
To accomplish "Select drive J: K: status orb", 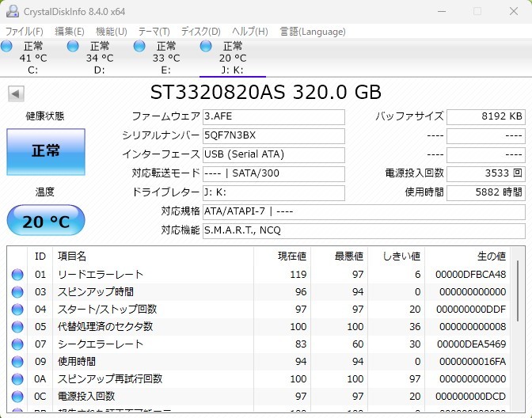I will [x=207, y=47].
